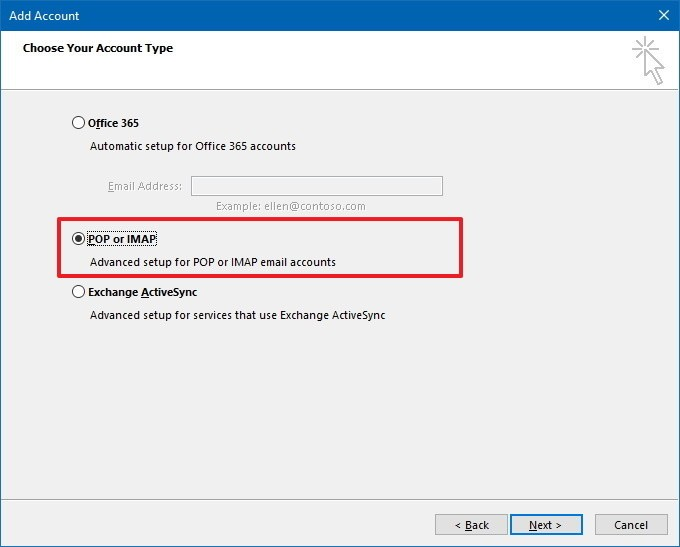Viewport: 680px width, 547px height.
Task: Click the bold Office 365 option label
Action: [113, 123]
